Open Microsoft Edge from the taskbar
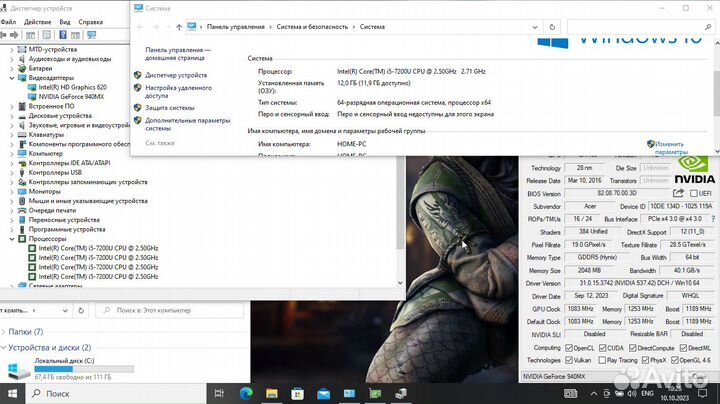This screenshot has width=720, height=404. tap(246, 393)
